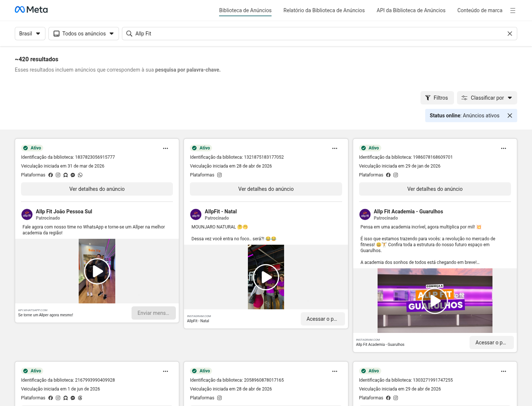Open Allp Fit Academia - Guarulhos page link
This screenshot has height=406, width=532.
click(x=408, y=211)
